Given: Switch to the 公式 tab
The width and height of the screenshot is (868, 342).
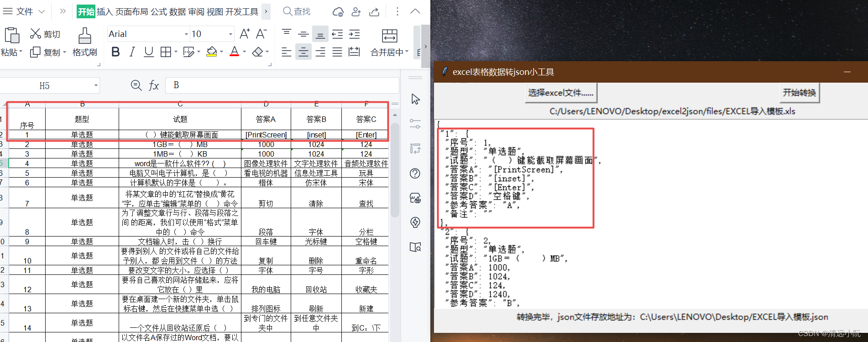Looking at the screenshot, I should point(158,11).
